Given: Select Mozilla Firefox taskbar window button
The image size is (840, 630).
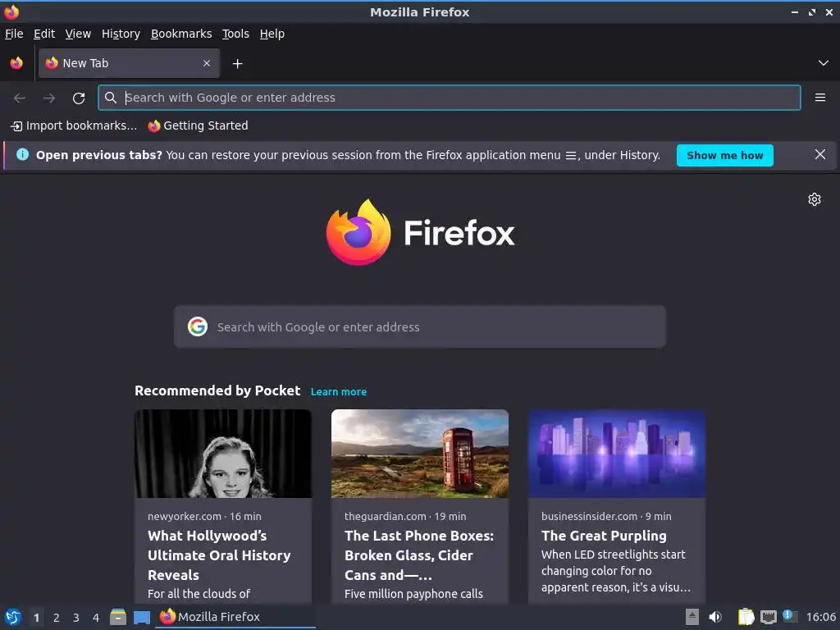Looking at the screenshot, I should [x=235, y=617].
